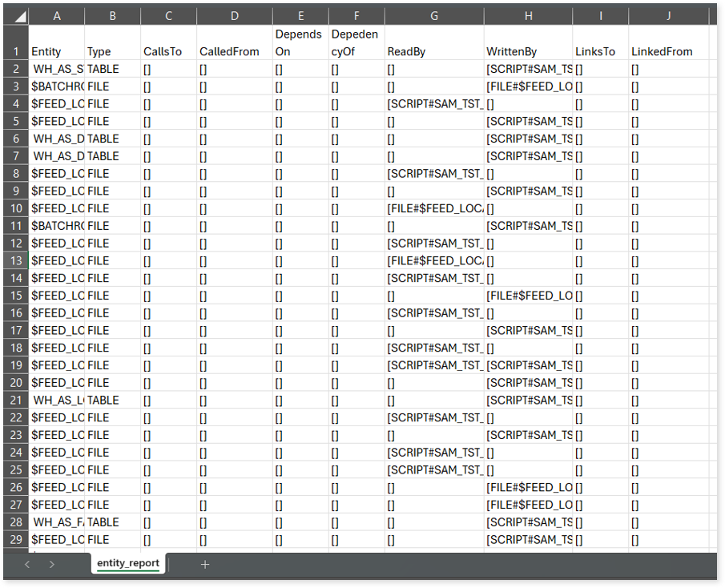
Task: Select the DependsOn header cell
Action: [300, 43]
